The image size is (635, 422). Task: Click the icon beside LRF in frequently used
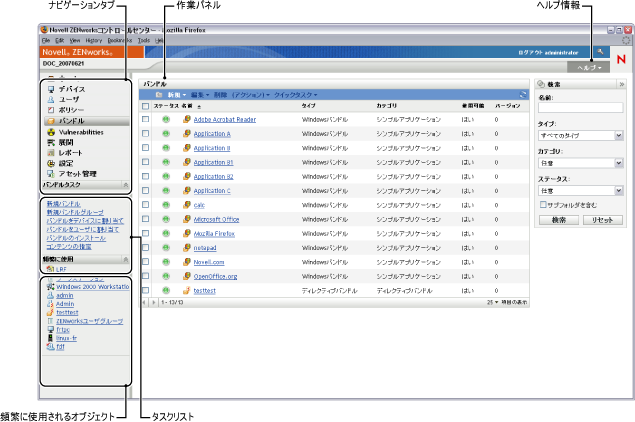(50, 269)
